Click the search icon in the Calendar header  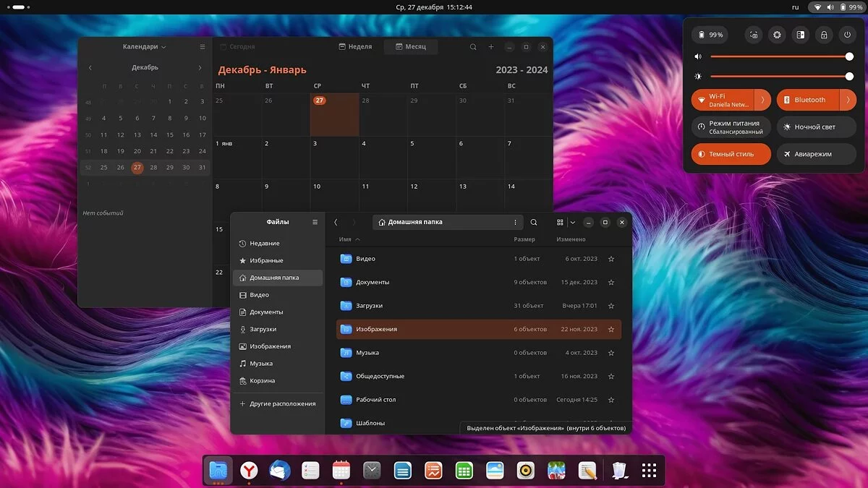point(473,47)
